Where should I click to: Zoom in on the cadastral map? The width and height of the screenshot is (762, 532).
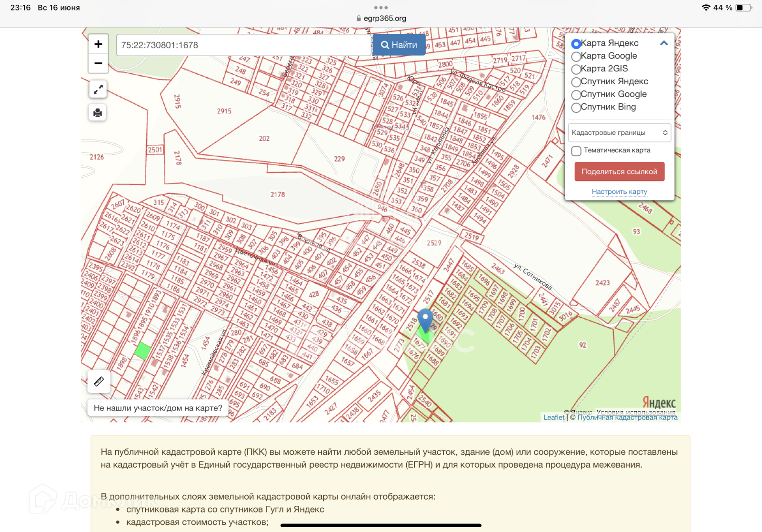(98, 44)
